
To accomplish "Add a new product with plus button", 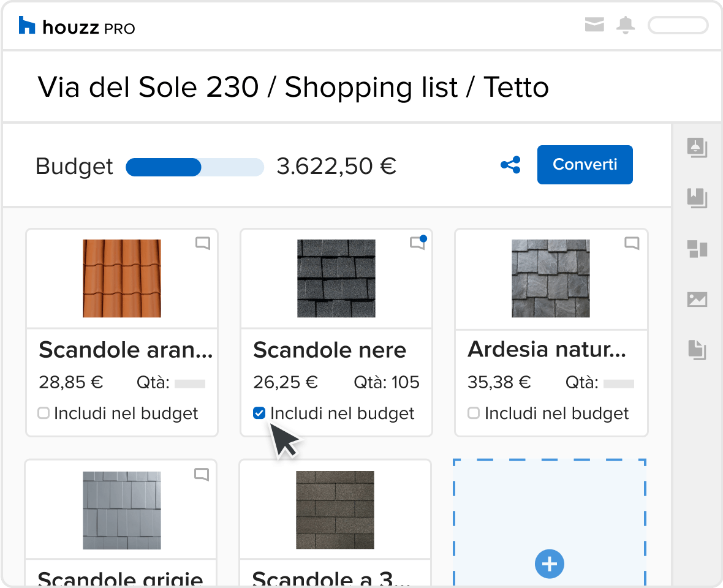I will (x=549, y=563).
